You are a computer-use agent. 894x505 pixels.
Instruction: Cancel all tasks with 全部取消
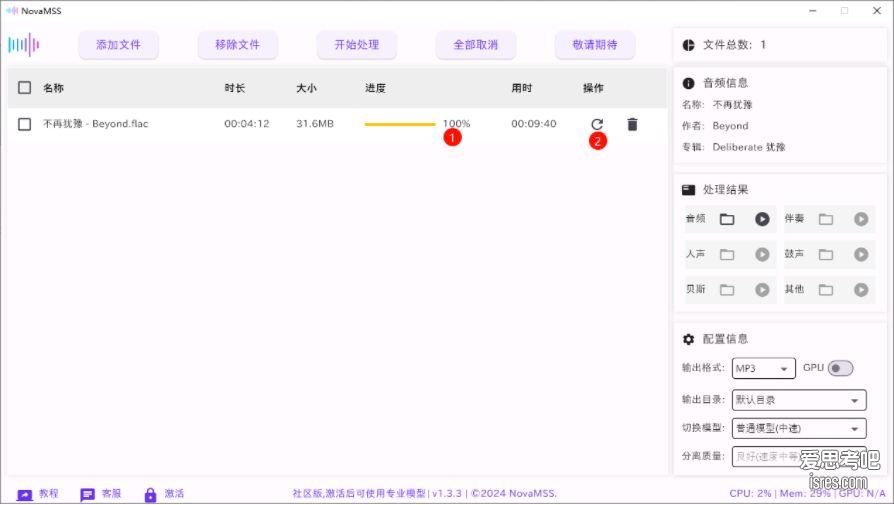pyautogui.click(x=476, y=45)
